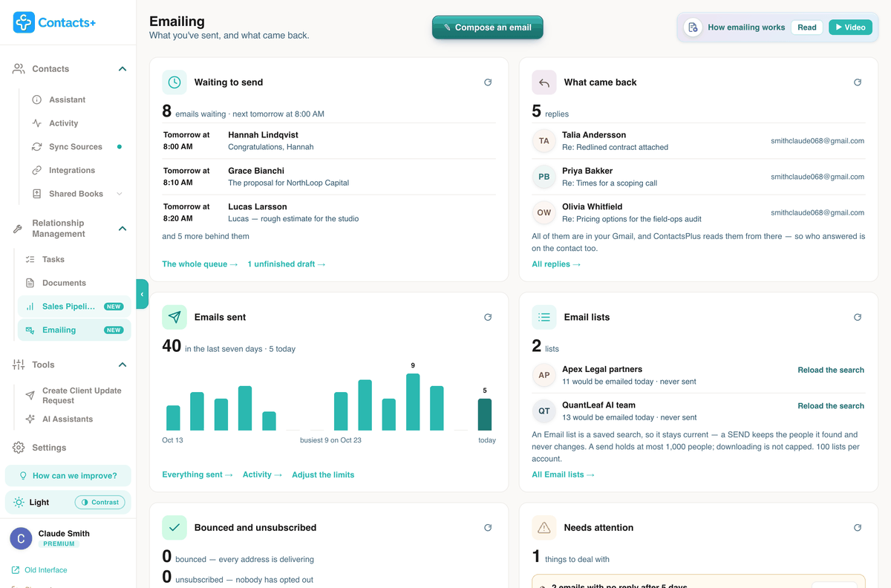Click the Claude Smith avatar

[x=21, y=538]
